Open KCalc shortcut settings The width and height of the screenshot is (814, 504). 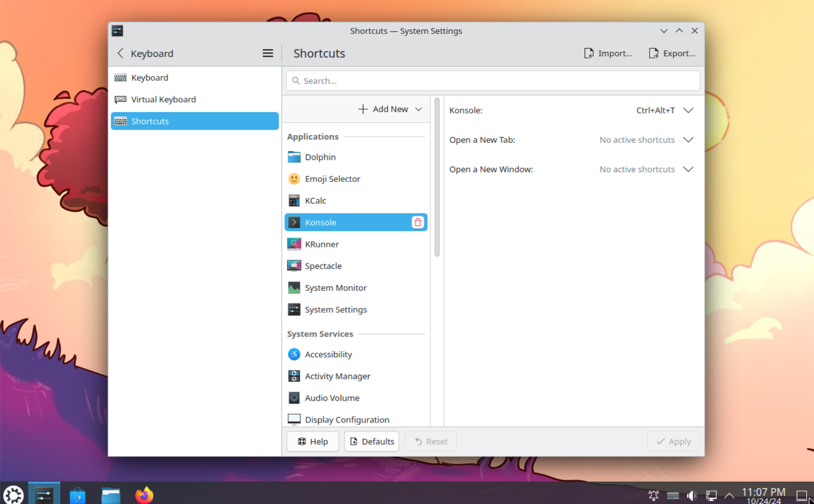point(315,200)
